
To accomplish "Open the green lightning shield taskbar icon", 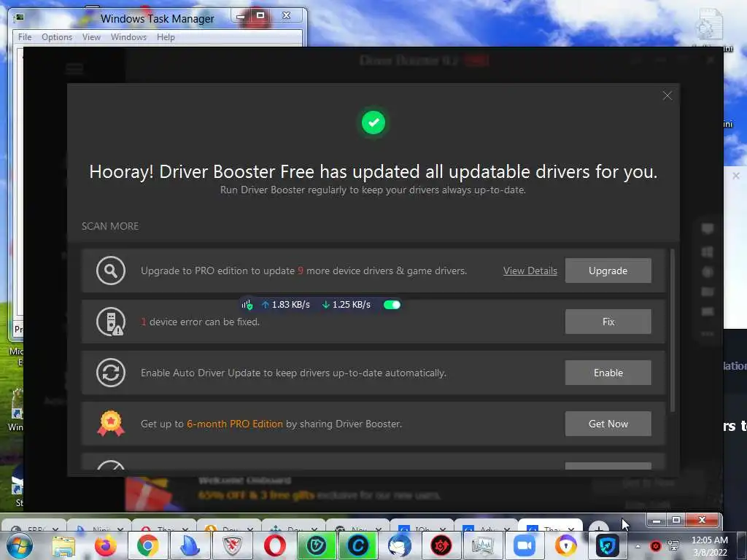I will tap(317, 545).
